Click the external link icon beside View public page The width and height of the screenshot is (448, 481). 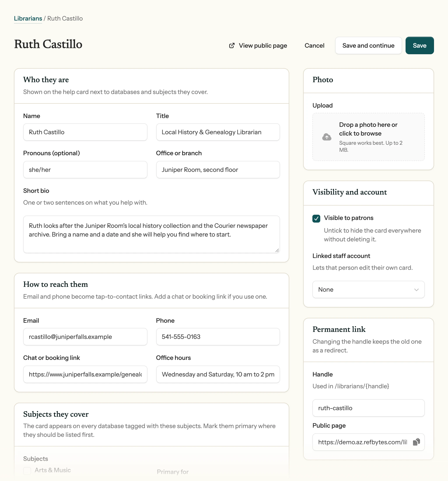click(232, 45)
